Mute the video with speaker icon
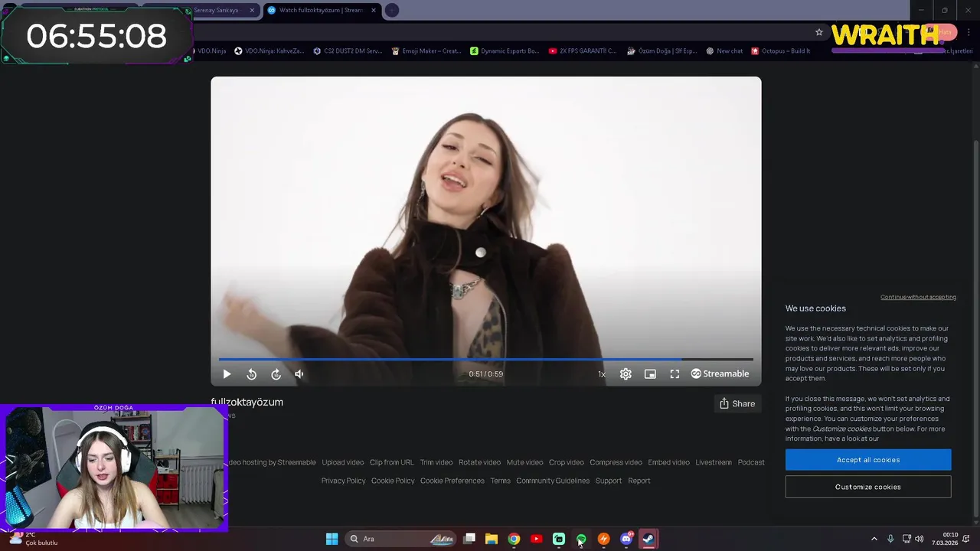980x551 pixels. [299, 374]
